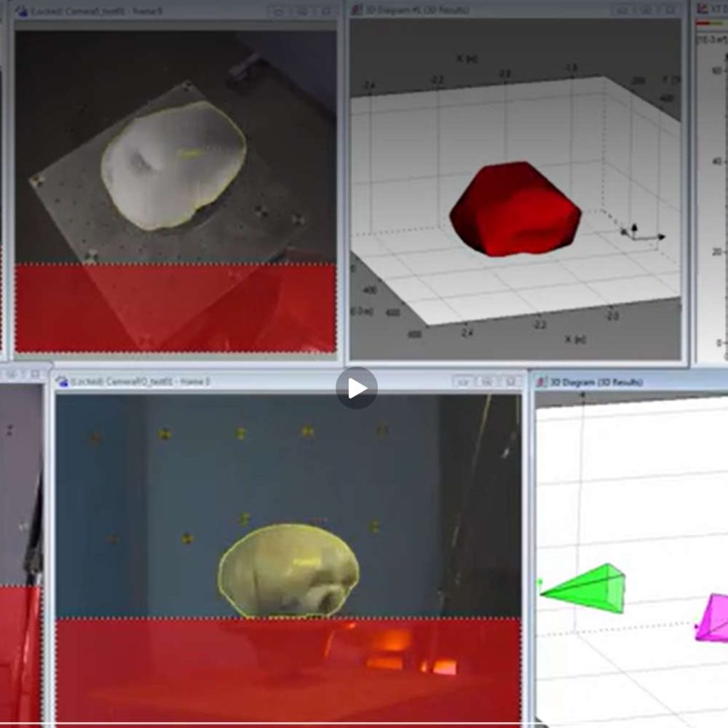Image resolution: width=728 pixels, height=728 pixels.
Task: Minimize the CameraRO image window
Action: pos(462,381)
